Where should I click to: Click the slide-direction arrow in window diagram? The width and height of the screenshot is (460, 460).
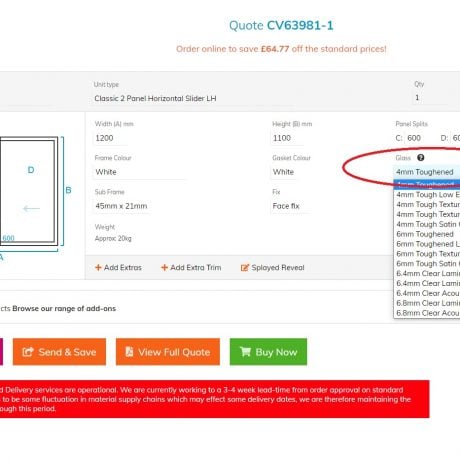tap(32, 209)
